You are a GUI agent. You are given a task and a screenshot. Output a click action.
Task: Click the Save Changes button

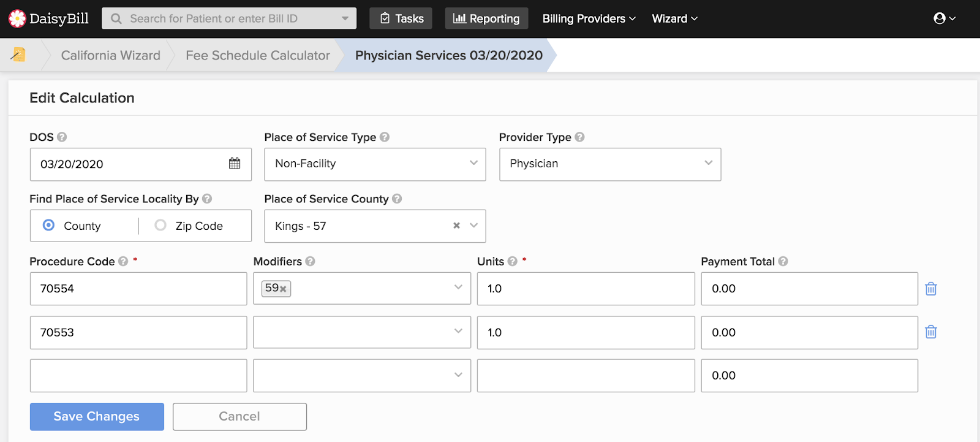click(97, 416)
